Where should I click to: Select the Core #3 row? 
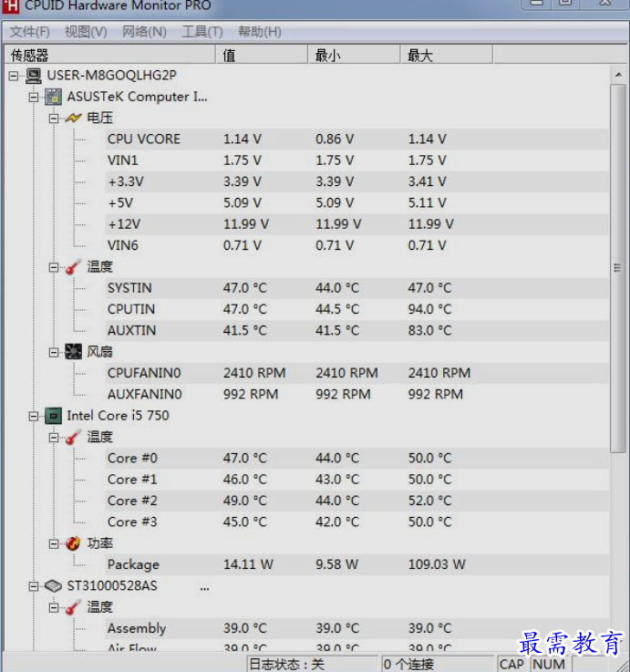coord(357,522)
